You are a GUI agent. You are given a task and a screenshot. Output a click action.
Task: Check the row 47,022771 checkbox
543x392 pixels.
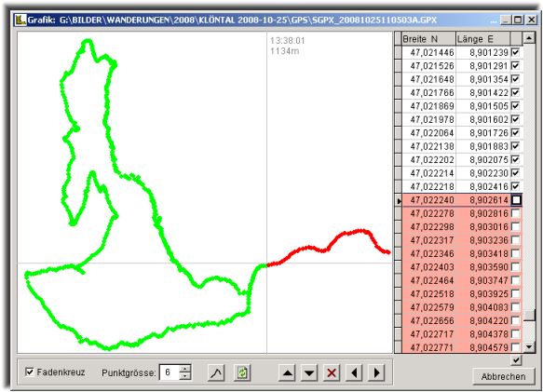pyautogui.click(x=516, y=347)
